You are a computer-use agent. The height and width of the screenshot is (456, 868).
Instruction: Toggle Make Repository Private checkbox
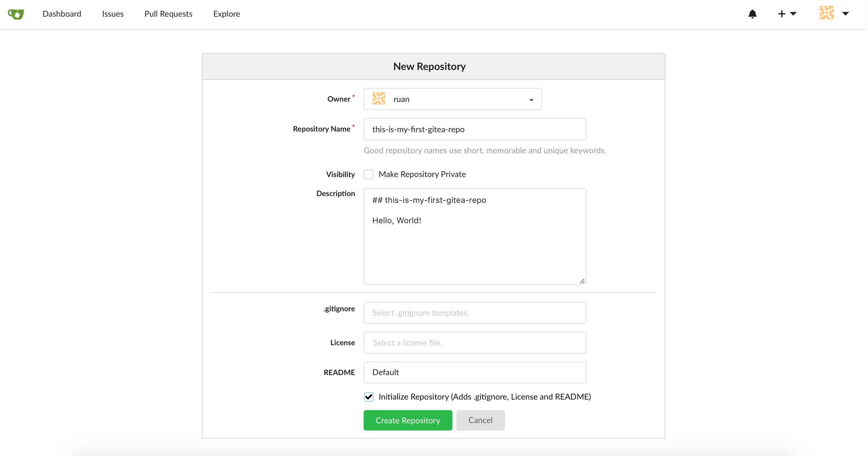pyautogui.click(x=369, y=174)
